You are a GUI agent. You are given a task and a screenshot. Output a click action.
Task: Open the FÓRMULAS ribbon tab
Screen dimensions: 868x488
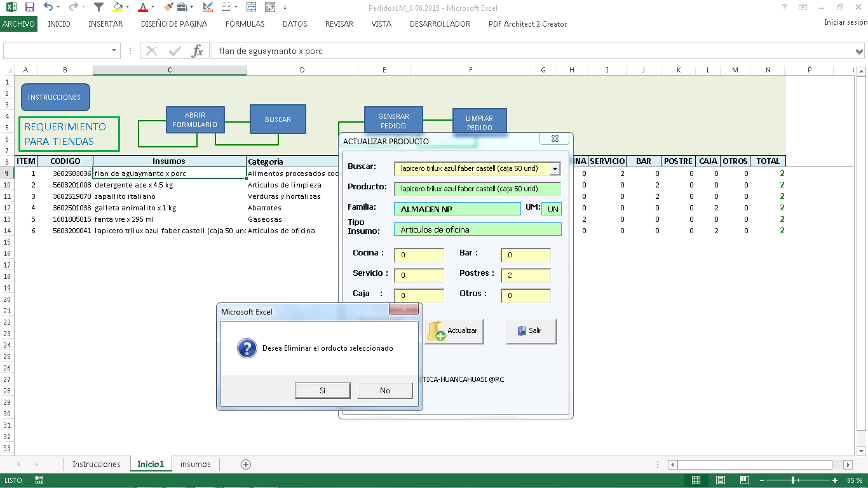click(x=245, y=24)
